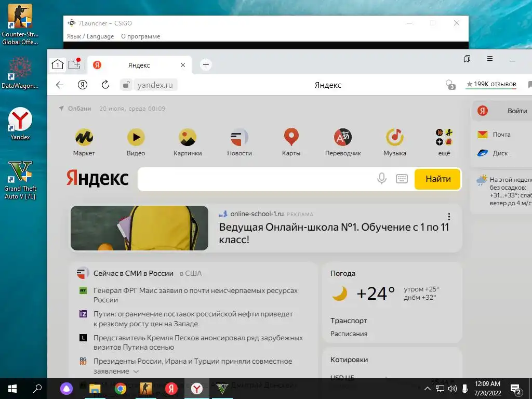Viewport: 532px width, 399px height.
Task: Click the yandex.ru address bar
Action: pyautogui.click(x=155, y=85)
